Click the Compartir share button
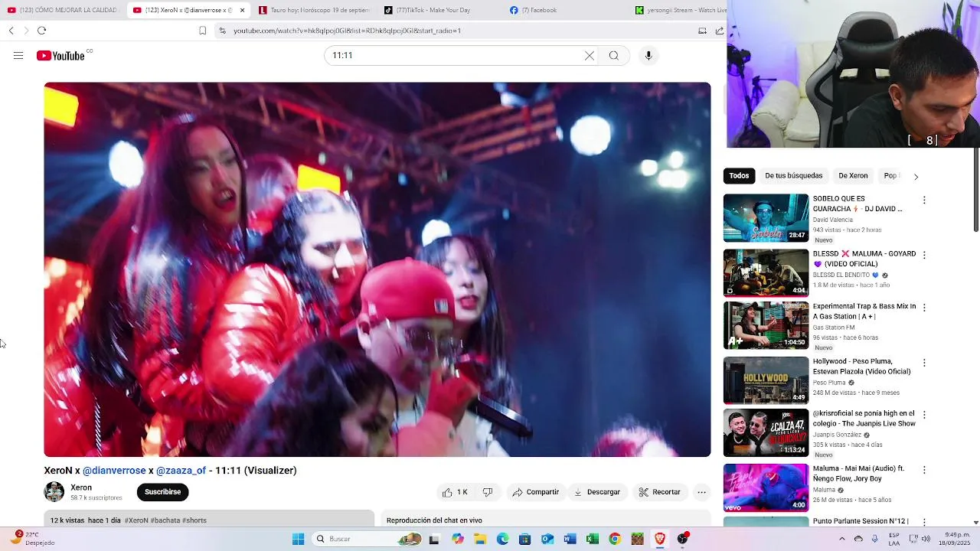This screenshot has height=551, width=980. point(536,492)
